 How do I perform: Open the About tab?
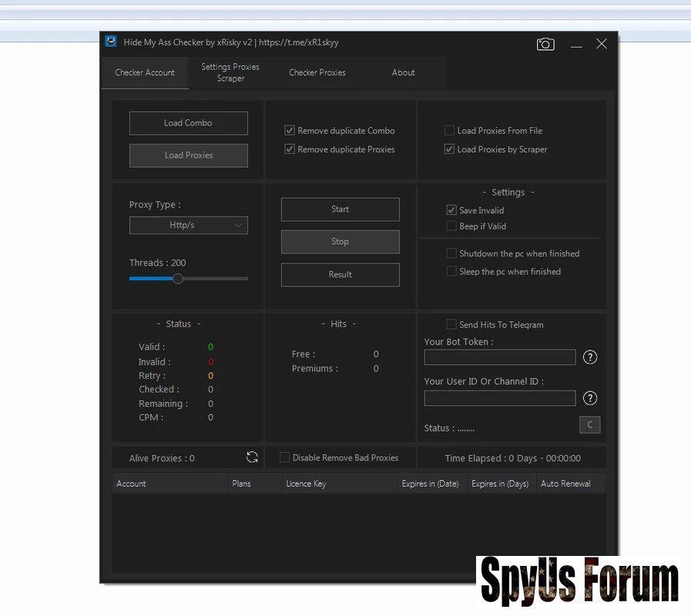pos(403,72)
